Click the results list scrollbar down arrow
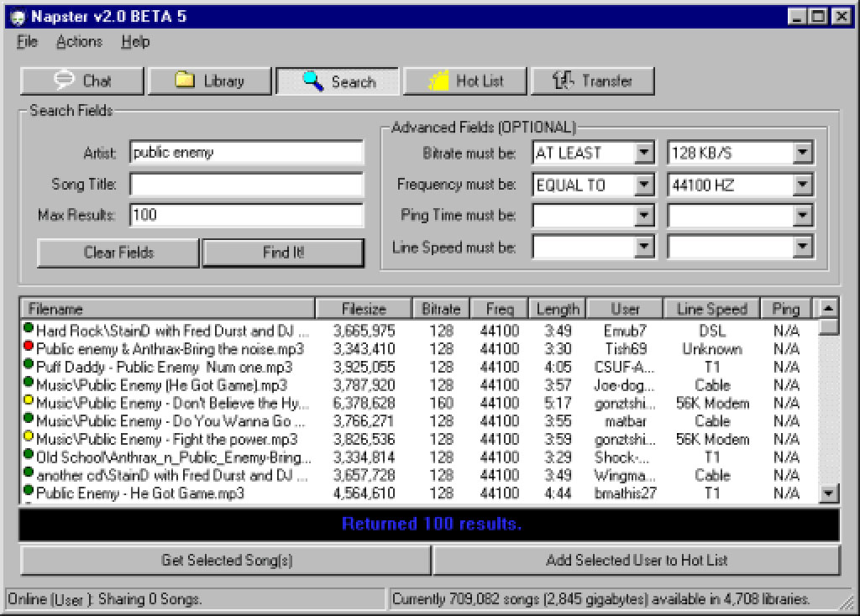The height and width of the screenshot is (616, 860). pos(830,494)
